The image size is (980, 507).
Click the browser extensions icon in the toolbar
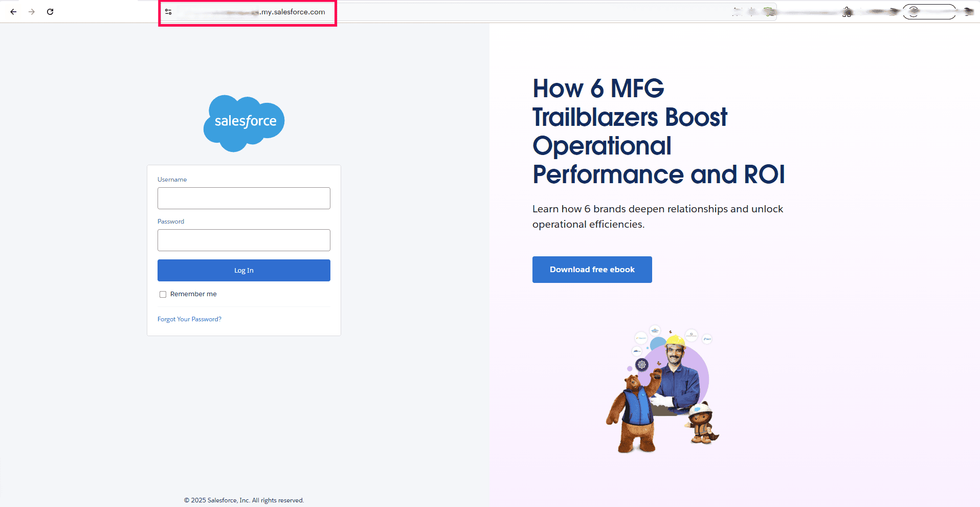coord(847,12)
